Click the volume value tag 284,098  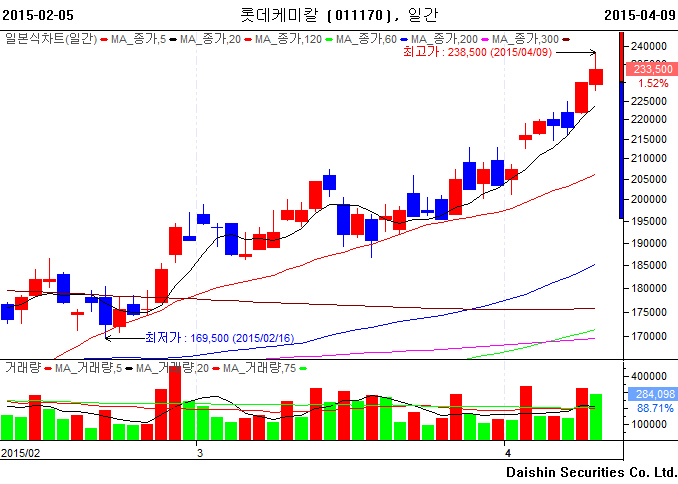[x=652, y=394]
